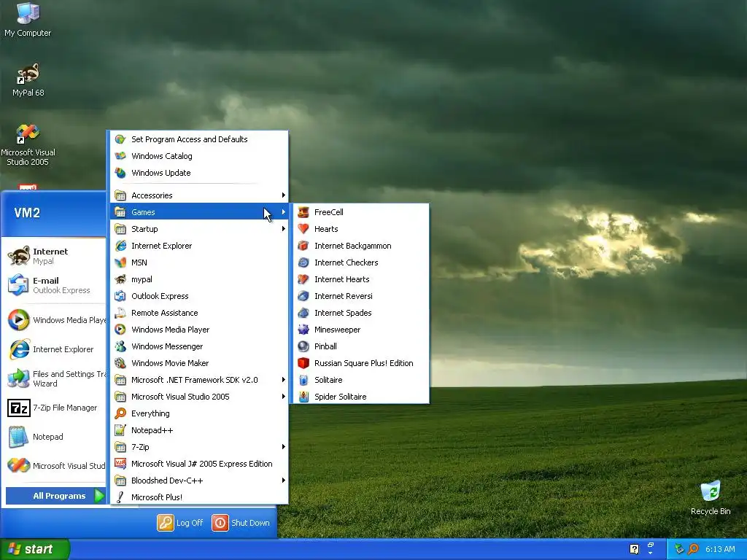This screenshot has height=560, width=747.
Task: Select Recycle Bin on desktop
Action: 711,498
